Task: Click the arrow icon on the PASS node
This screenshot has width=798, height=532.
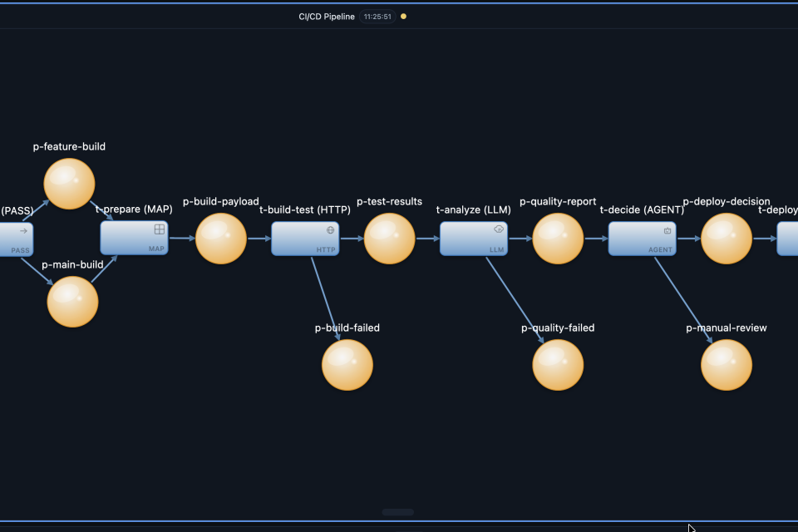Action: pyautogui.click(x=23, y=230)
